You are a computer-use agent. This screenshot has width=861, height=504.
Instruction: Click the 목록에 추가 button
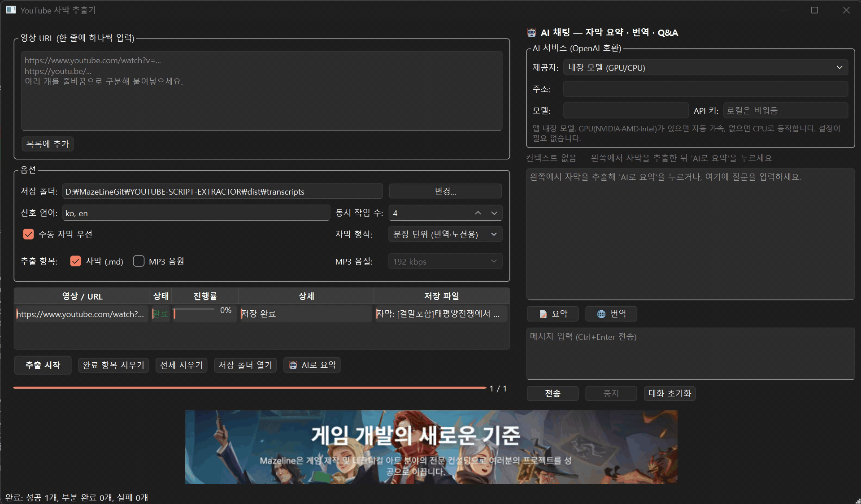[x=48, y=144]
